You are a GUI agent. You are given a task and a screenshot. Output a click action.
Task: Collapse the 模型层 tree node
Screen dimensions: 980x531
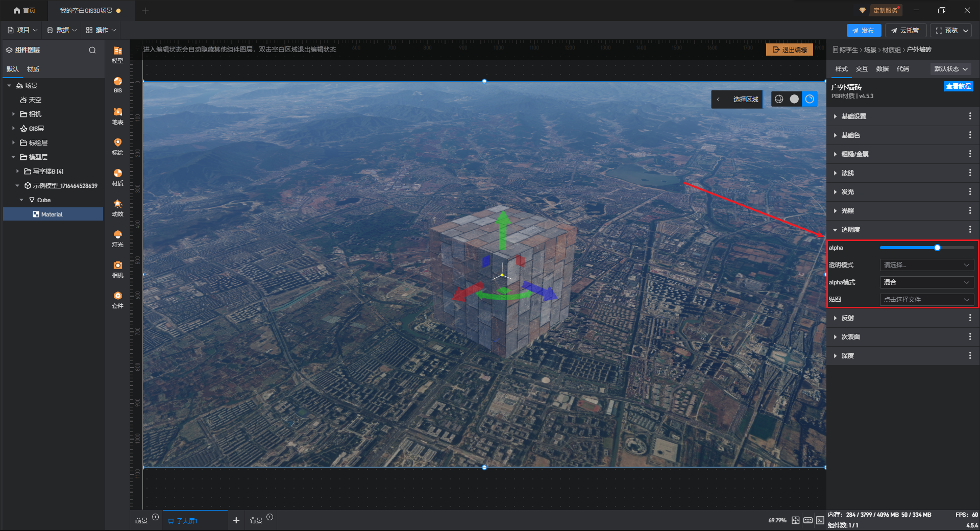coord(13,157)
